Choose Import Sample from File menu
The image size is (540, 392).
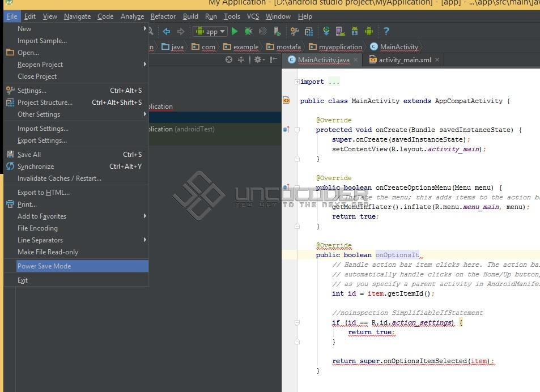pos(76,41)
